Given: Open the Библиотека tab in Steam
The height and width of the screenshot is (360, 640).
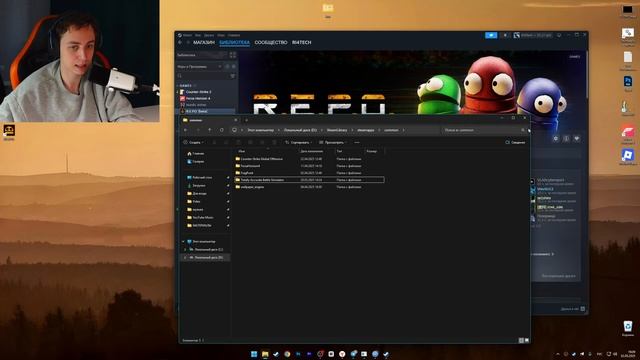Looking at the screenshot, I should pyautogui.click(x=234, y=42).
